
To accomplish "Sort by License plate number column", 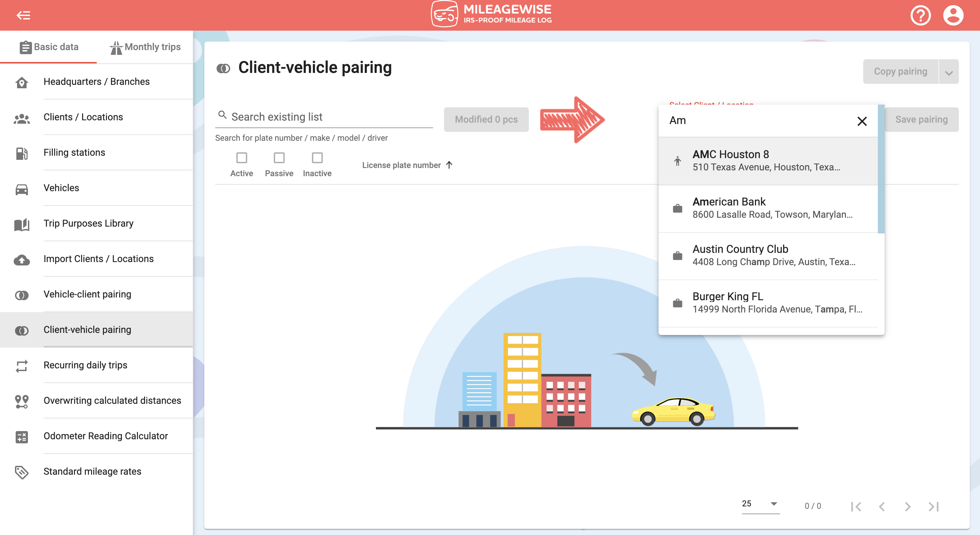I will [x=407, y=165].
